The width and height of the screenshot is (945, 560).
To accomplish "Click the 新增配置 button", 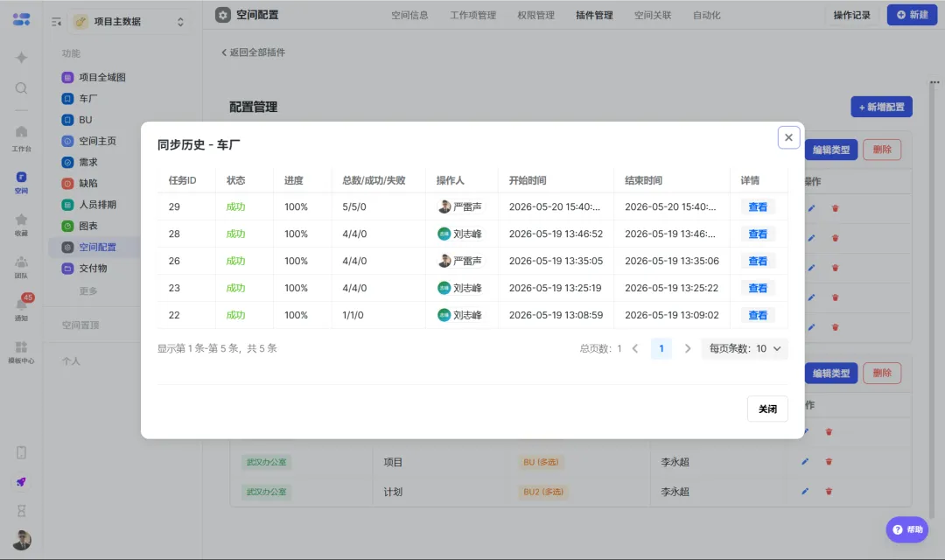I will pos(881,107).
